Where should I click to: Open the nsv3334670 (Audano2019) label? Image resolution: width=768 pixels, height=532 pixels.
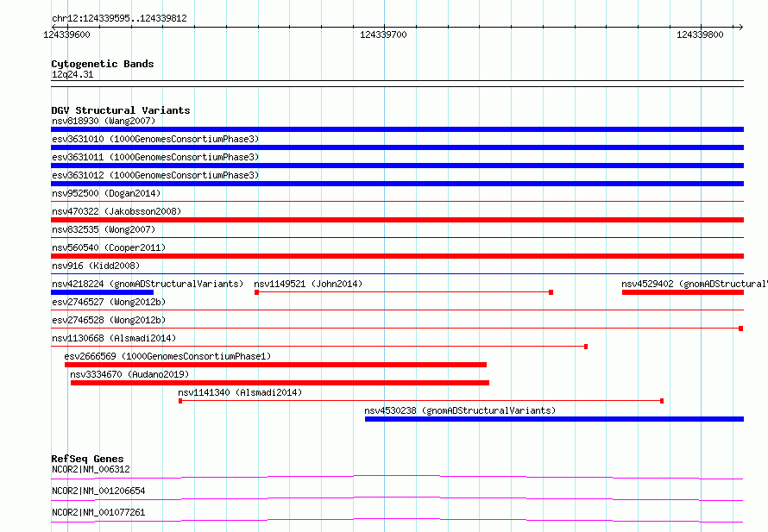129,374
